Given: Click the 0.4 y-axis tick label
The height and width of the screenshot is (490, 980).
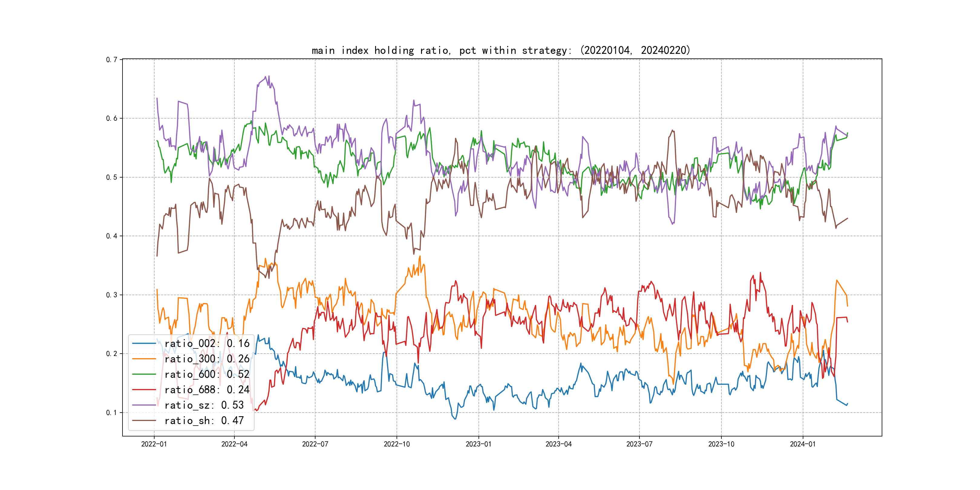Looking at the screenshot, I should pos(112,236).
